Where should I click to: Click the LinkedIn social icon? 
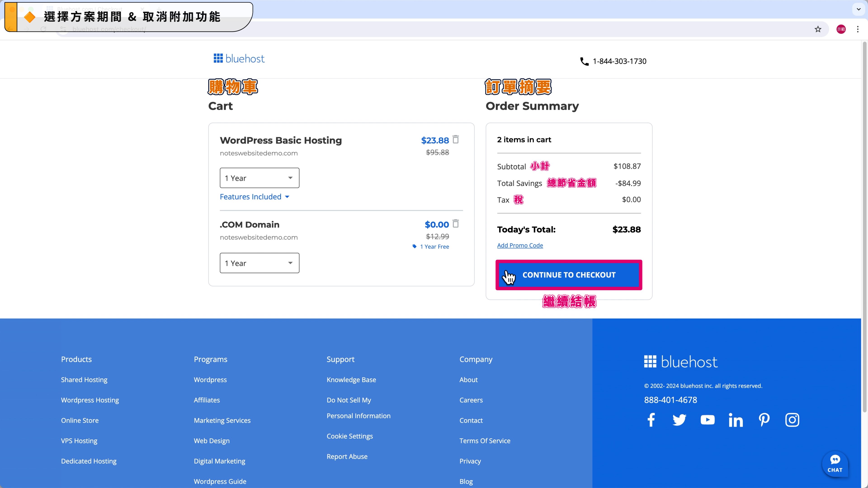pos(736,420)
